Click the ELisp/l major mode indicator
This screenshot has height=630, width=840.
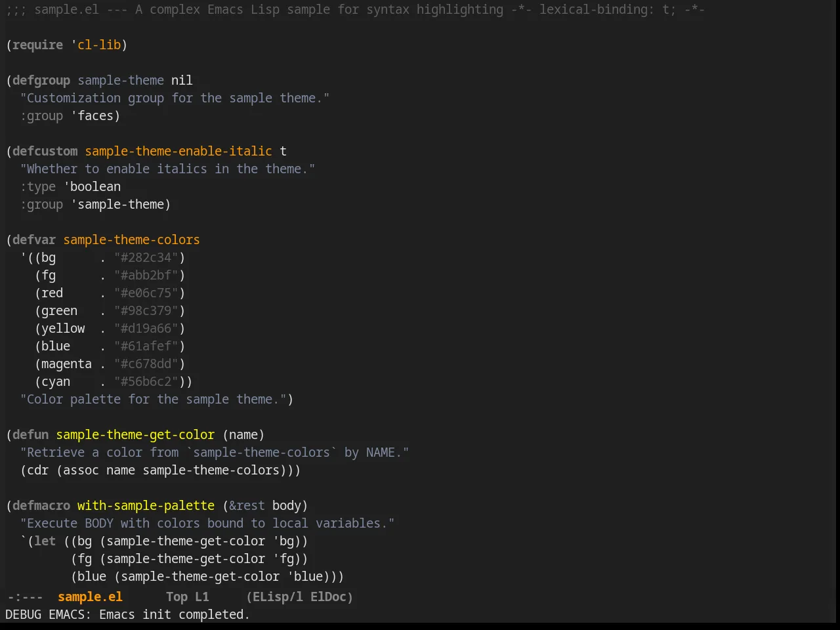[x=278, y=597]
